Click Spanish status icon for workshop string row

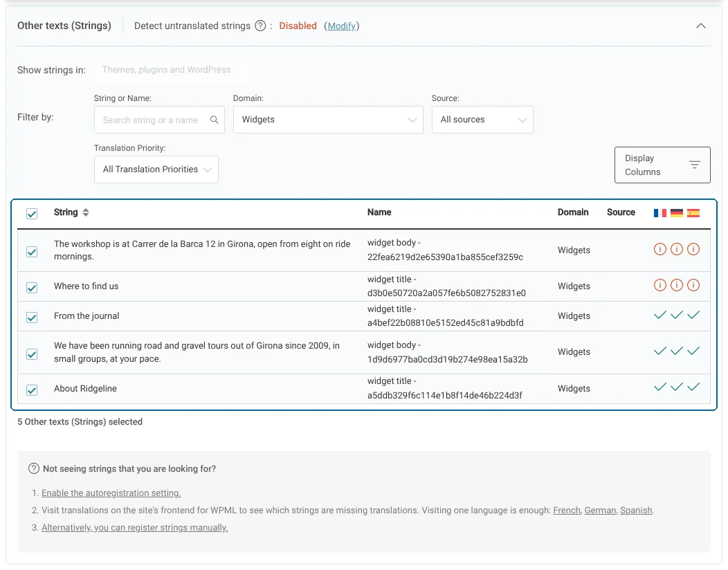pos(693,249)
